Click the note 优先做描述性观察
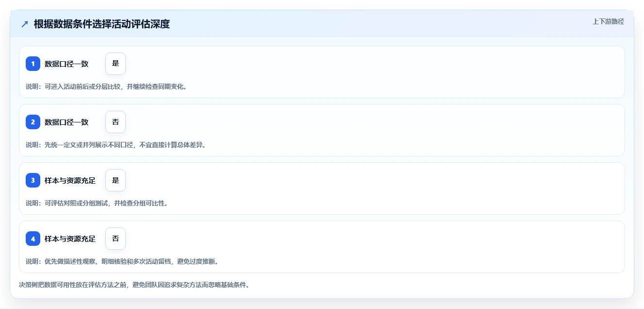The image size is (644, 309). [71, 261]
